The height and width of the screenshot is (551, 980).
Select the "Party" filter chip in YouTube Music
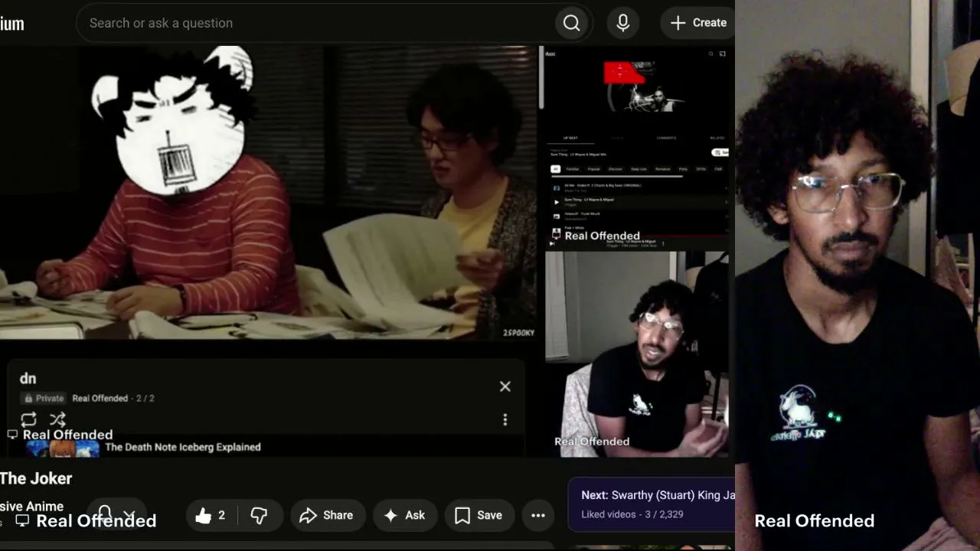click(683, 169)
